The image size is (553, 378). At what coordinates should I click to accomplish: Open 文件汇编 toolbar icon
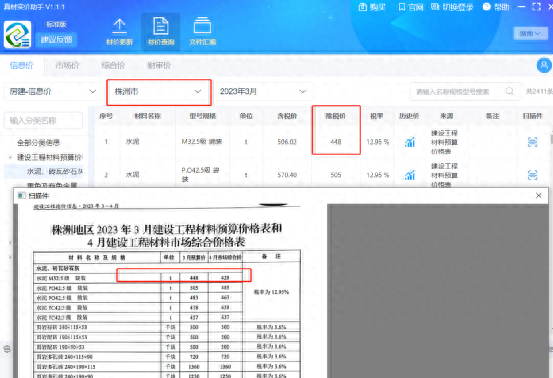coord(202,32)
